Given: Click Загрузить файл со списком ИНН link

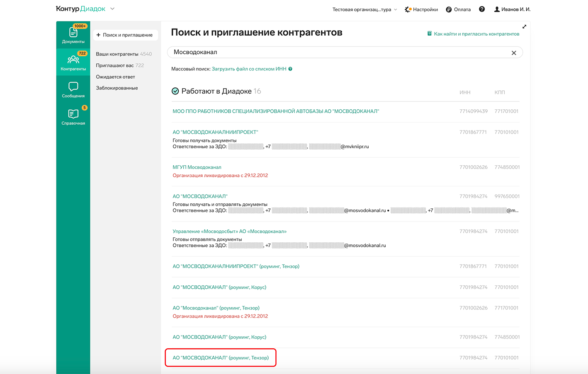Looking at the screenshot, I should click(249, 69).
